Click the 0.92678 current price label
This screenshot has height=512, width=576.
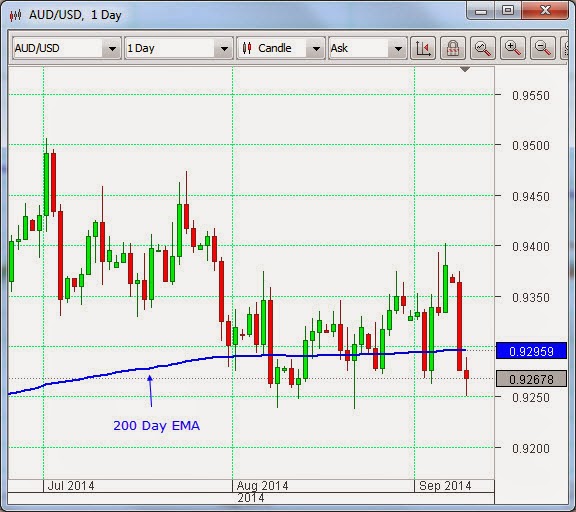(531, 379)
